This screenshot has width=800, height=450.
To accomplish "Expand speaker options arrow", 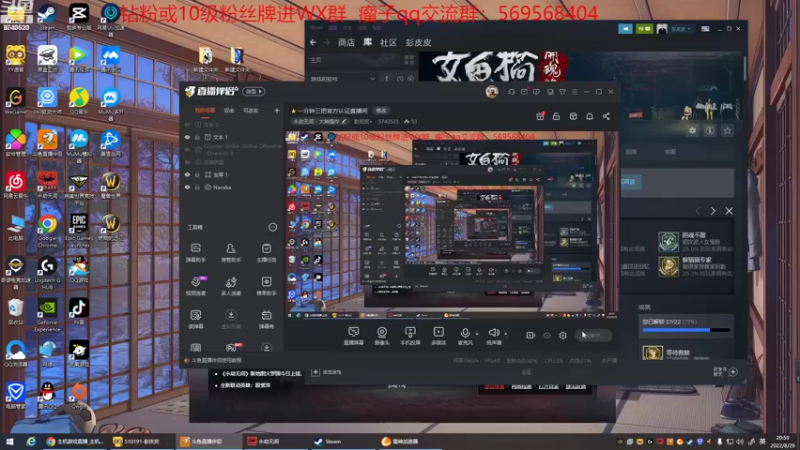I will 506,334.
